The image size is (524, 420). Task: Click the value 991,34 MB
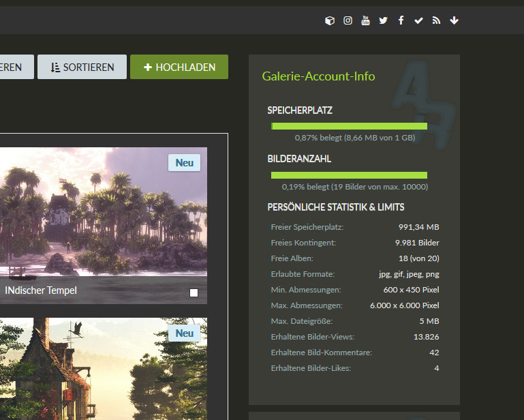(x=419, y=227)
